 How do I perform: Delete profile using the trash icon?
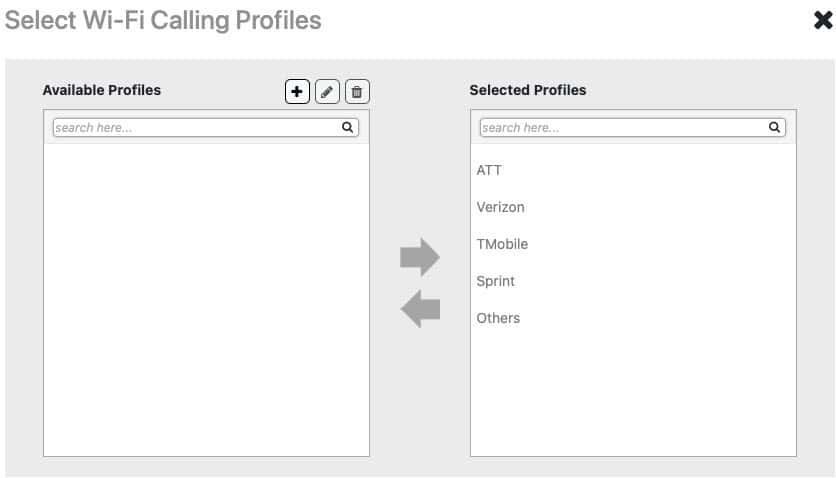[x=357, y=92]
